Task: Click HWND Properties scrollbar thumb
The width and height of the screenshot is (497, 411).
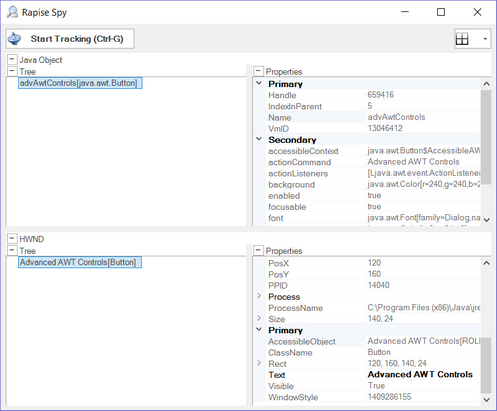Action: click(x=486, y=365)
